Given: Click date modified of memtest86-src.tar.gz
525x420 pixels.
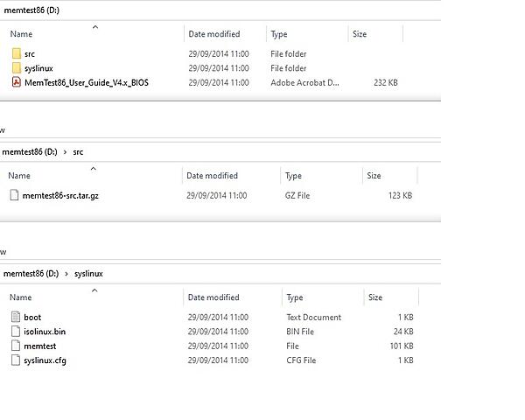Looking at the screenshot, I should [x=217, y=196].
